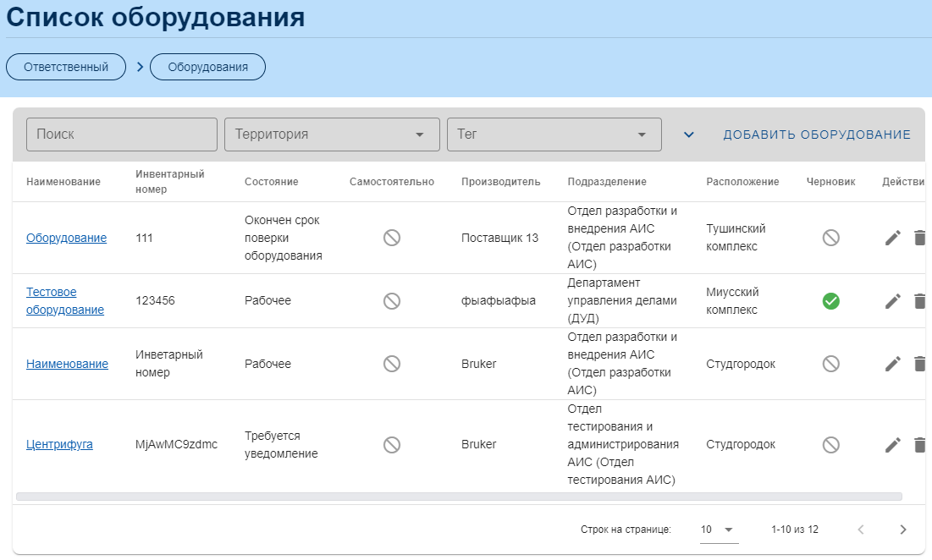Image resolution: width=932 pixels, height=560 pixels.
Task: Edit the Тестовое оборудование entry
Action: [892, 301]
